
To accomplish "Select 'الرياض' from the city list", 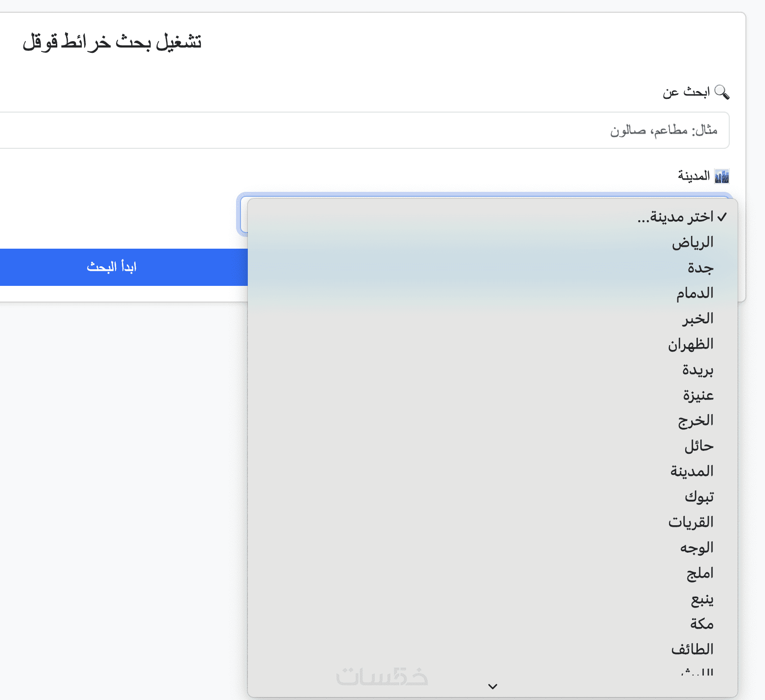I will tap(692, 242).
